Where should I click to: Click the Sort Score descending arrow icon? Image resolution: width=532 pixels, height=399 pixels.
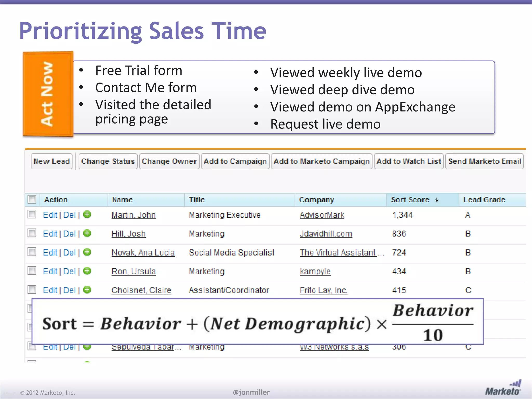coord(437,200)
